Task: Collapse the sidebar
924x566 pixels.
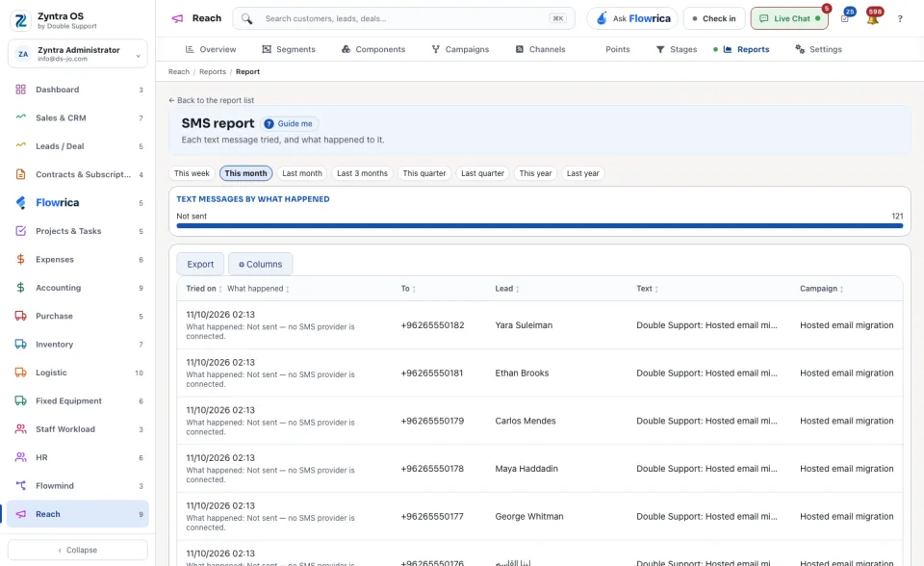Action: [x=78, y=550]
